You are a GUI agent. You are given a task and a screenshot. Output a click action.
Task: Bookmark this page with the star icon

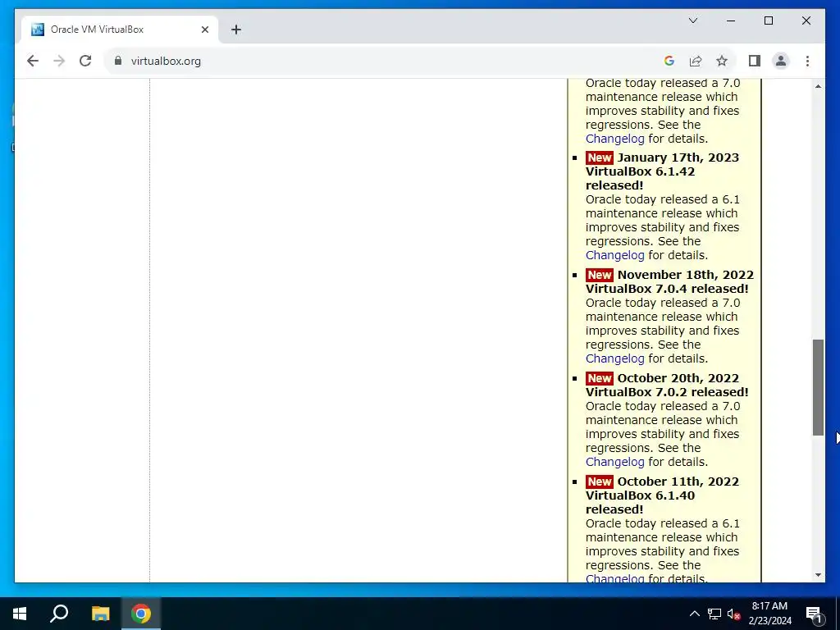coord(722,61)
